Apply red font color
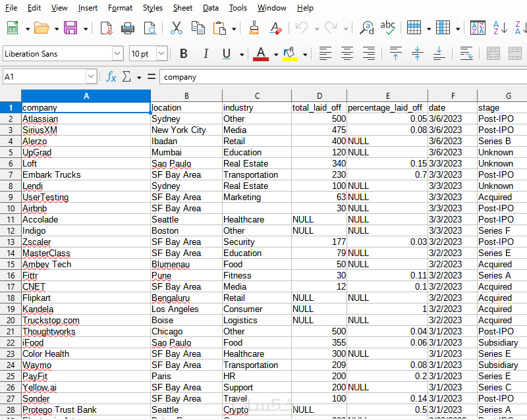The width and height of the screenshot is (527, 420). [x=260, y=54]
